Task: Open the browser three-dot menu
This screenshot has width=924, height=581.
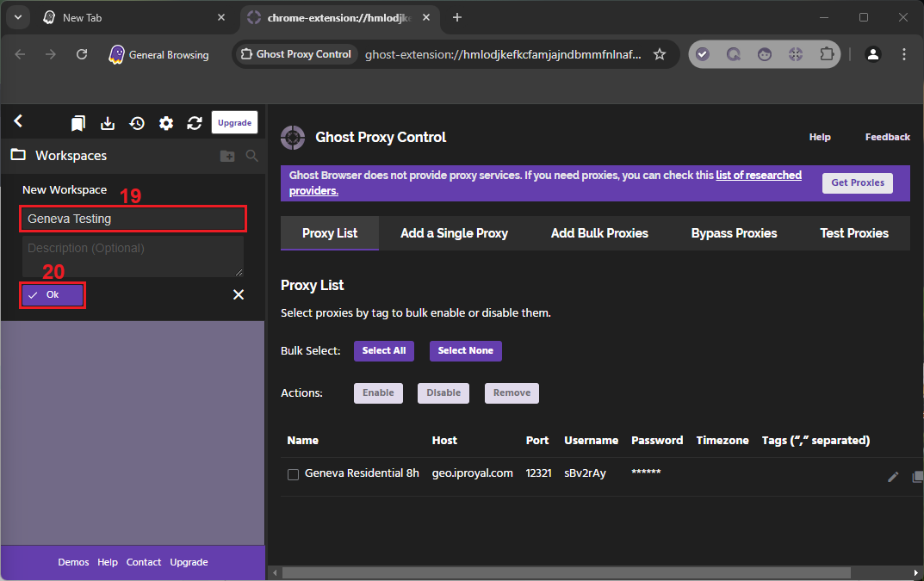Action: (x=904, y=54)
